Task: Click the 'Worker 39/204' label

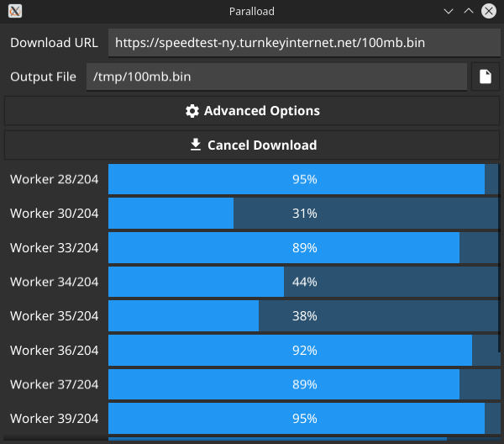Action: [x=54, y=419]
